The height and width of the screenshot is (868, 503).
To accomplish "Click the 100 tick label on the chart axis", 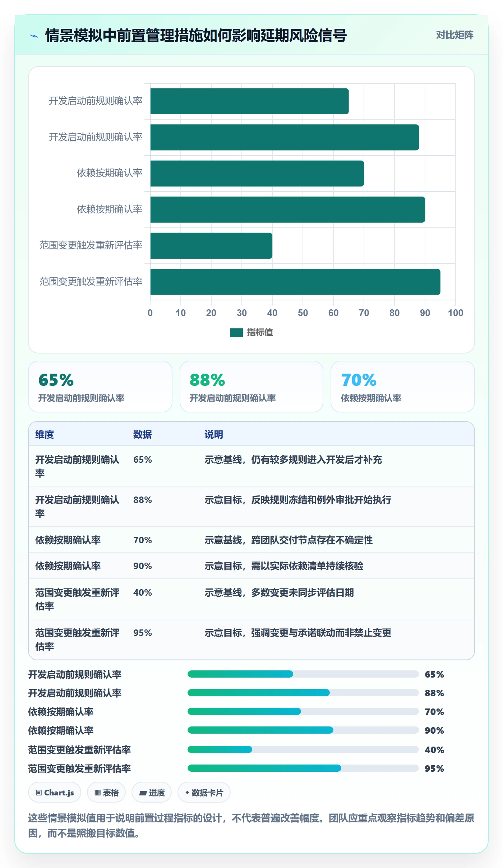I will pos(455,313).
